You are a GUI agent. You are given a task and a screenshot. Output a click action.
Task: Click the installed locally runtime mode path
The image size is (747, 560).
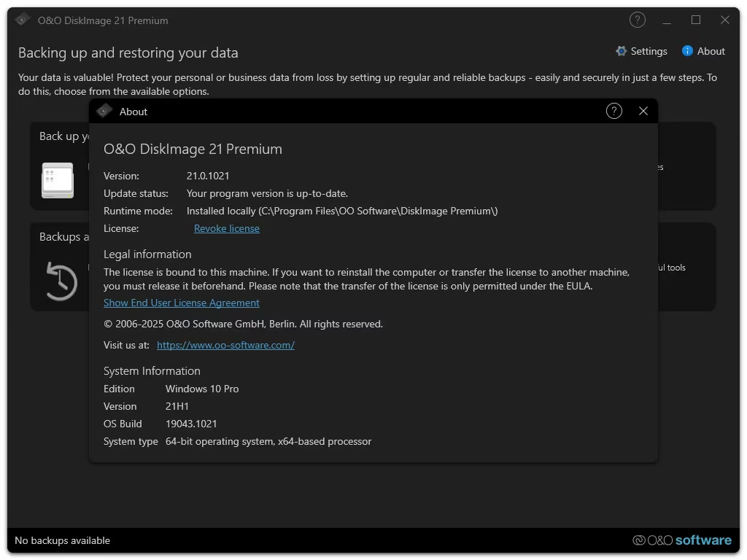[x=342, y=211]
